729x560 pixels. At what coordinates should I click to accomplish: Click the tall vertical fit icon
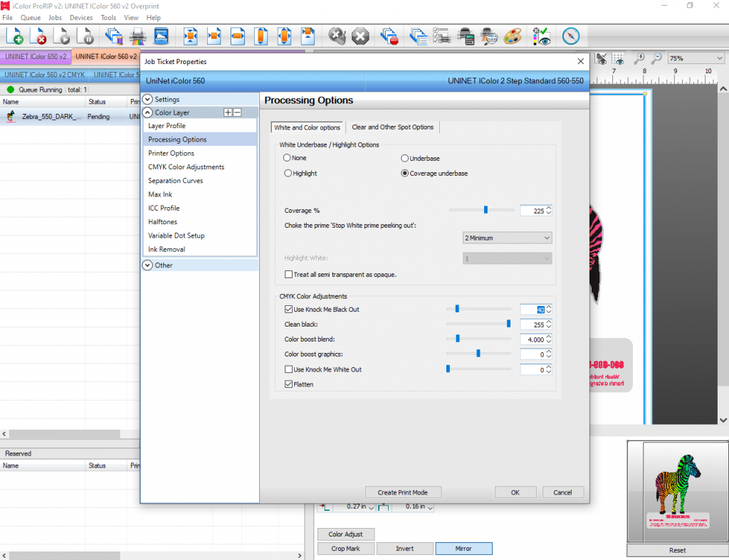[x=261, y=36]
